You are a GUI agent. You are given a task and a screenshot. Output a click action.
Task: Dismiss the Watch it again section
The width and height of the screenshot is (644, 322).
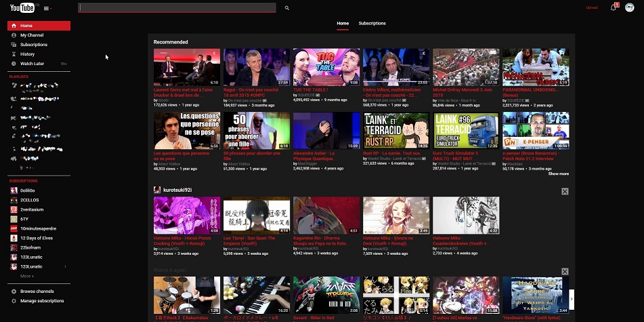point(565,271)
